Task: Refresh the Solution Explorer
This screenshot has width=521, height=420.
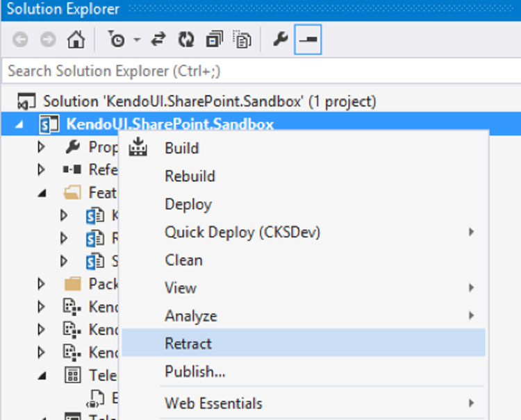Action: [x=186, y=40]
